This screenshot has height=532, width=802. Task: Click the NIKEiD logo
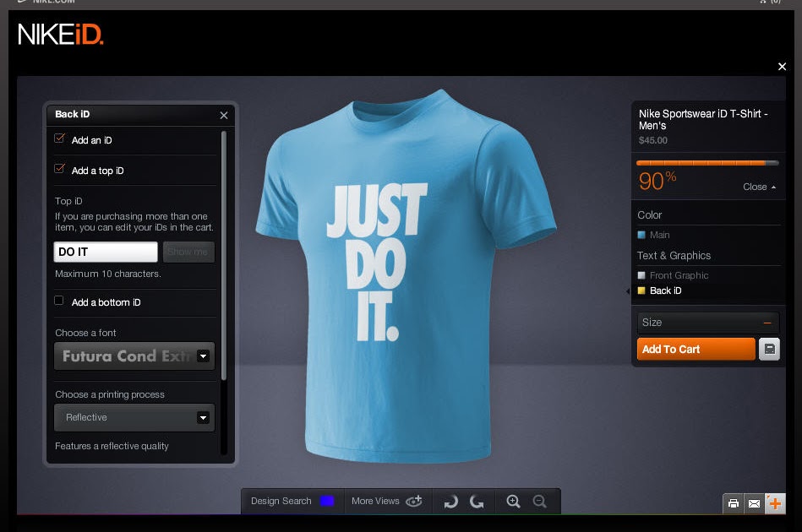[60, 35]
